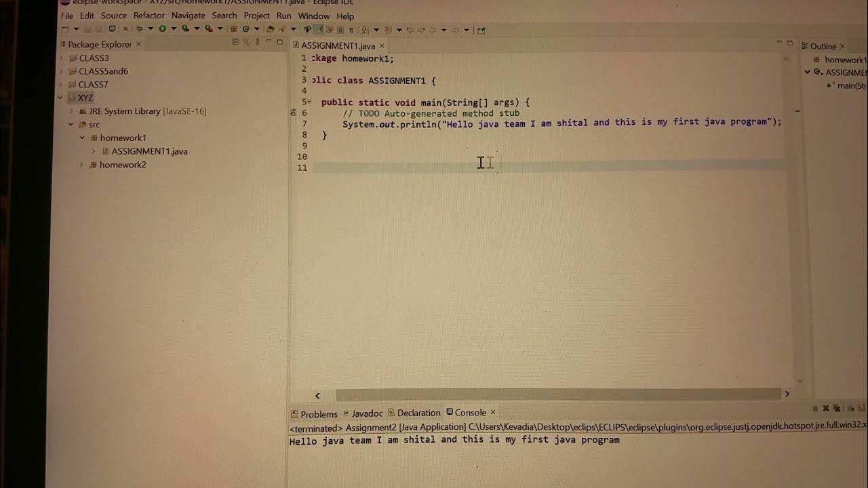
Task: Select the homework1 package
Action: click(x=118, y=138)
